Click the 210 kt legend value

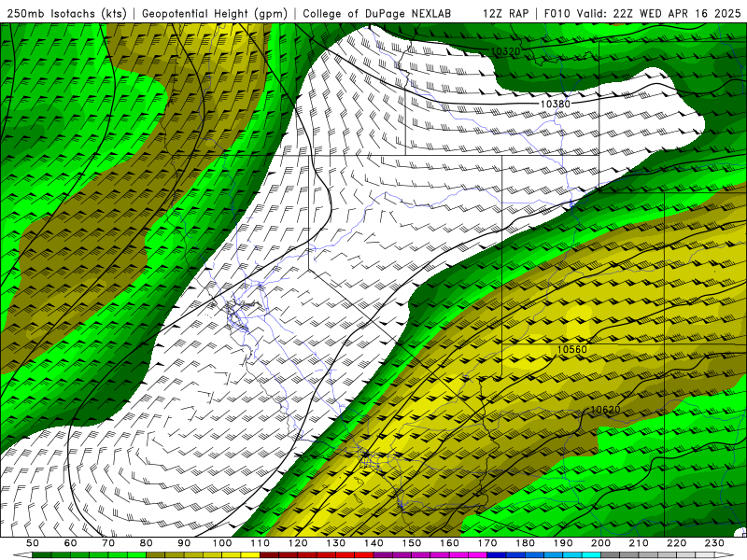639,543
